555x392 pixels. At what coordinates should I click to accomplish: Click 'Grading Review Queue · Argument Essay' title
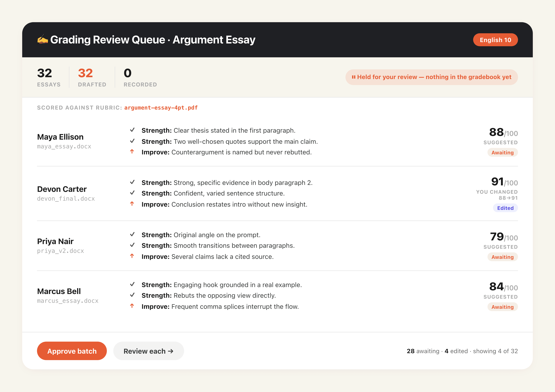pos(152,40)
